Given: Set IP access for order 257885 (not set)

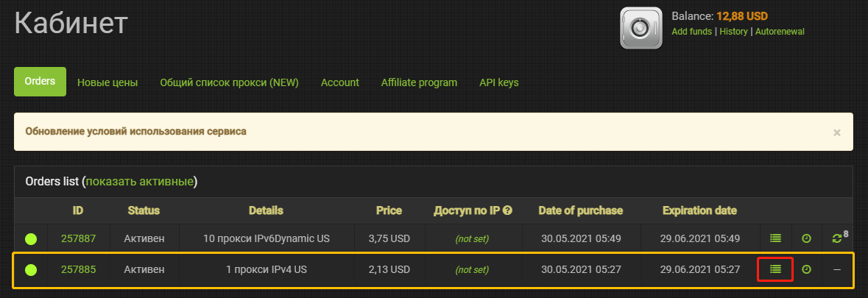Looking at the screenshot, I should 472,270.
